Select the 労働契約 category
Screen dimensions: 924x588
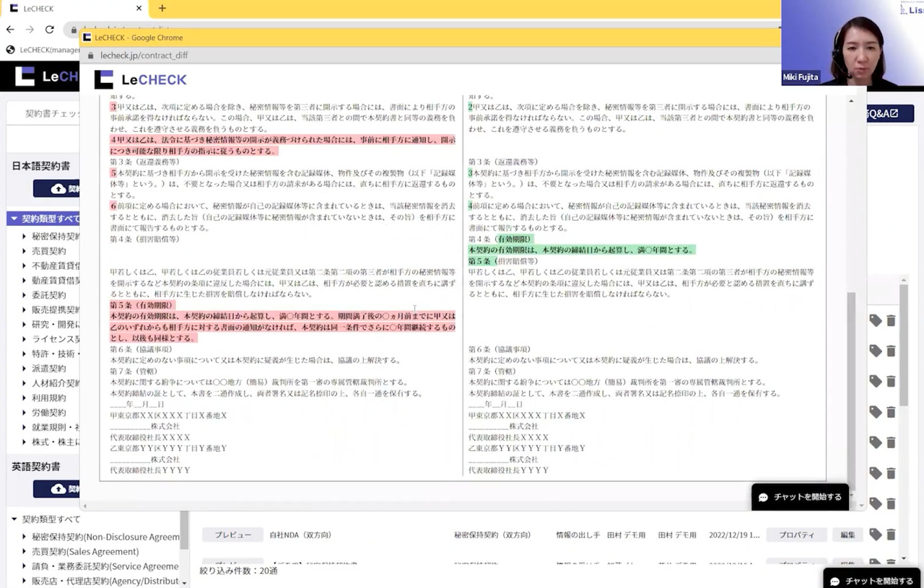click(48, 413)
